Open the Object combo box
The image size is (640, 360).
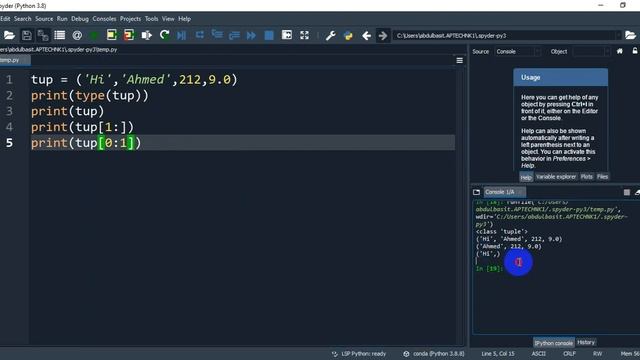(591, 52)
